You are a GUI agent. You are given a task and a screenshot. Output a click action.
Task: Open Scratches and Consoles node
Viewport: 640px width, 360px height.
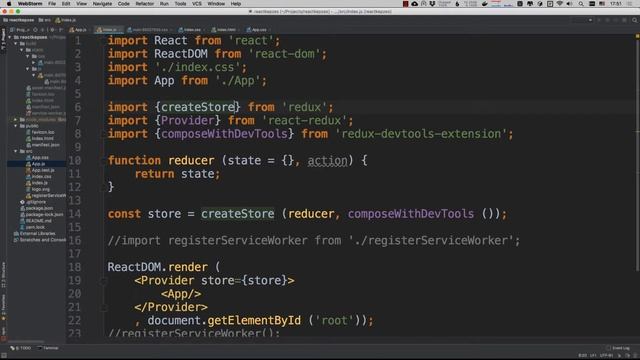(40, 240)
